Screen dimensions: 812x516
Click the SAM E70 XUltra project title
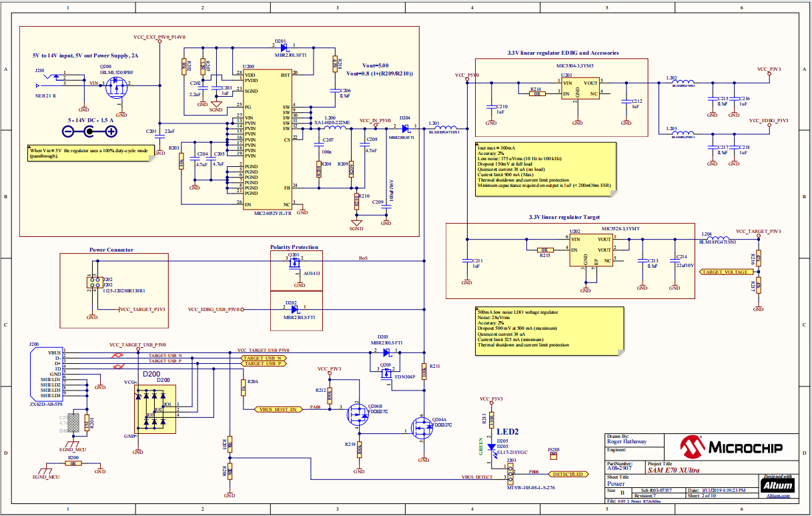click(x=675, y=470)
